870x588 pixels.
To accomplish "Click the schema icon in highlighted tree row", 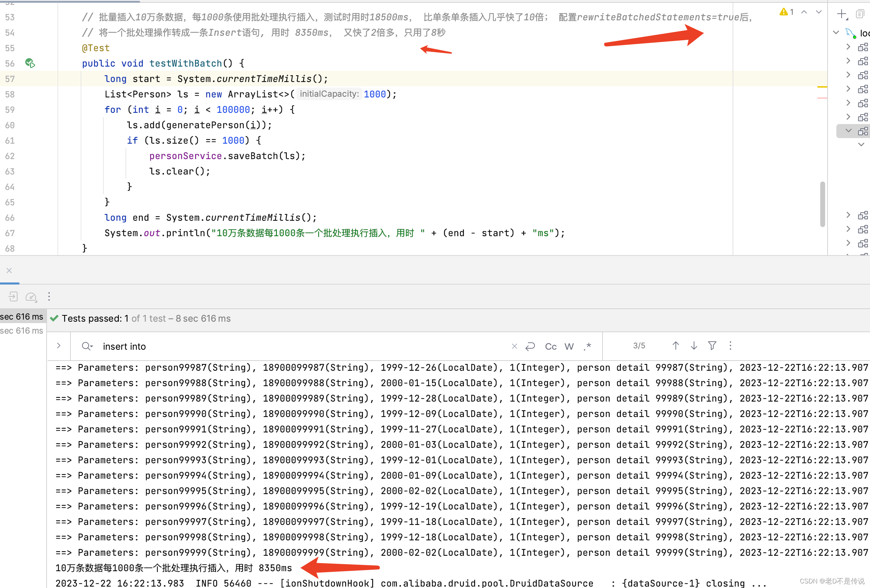I will (x=863, y=131).
